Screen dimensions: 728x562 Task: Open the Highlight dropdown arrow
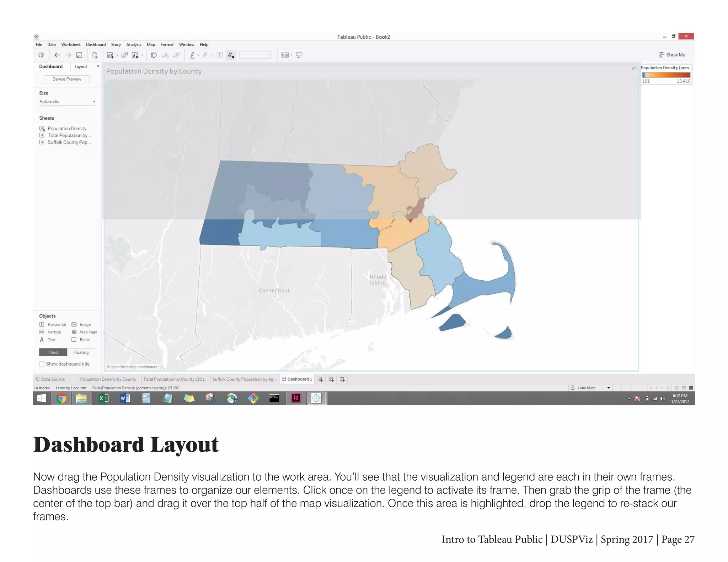[x=198, y=55]
